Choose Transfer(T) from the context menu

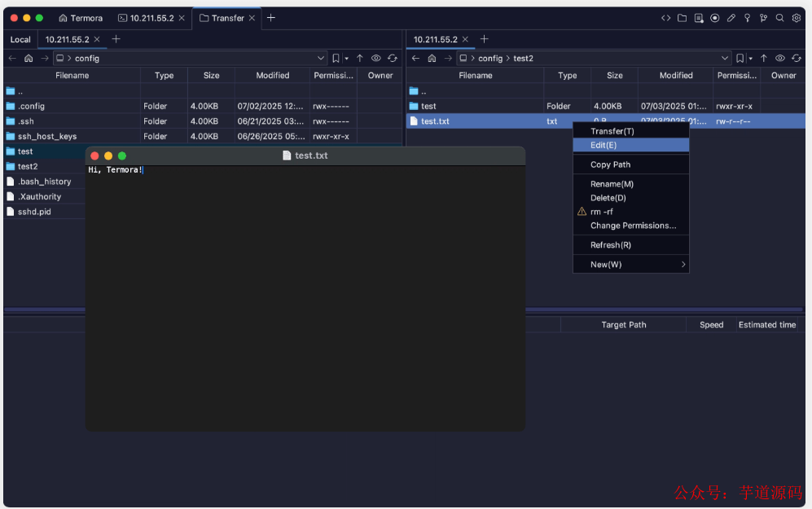point(630,131)
